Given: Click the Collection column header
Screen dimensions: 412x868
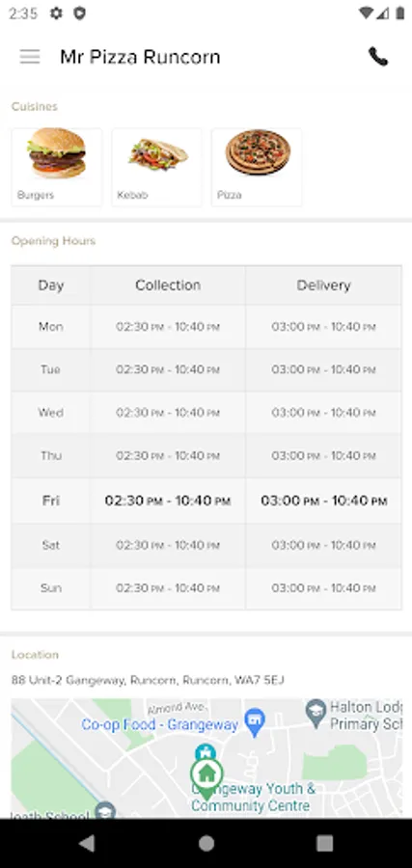Looking at the screenshot, I should (x=168, y=285).
